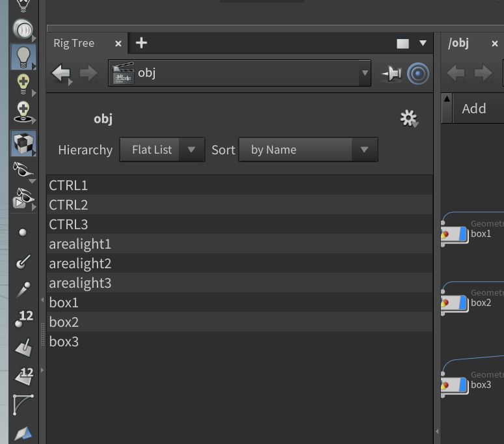Select the normal lighting bulb icon

(x=23, y=57)
